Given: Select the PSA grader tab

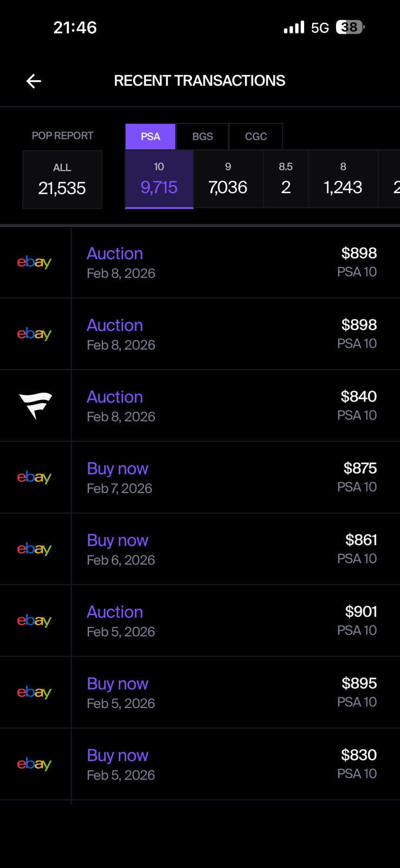Looking at the screenshot, I should click(150, 136).
